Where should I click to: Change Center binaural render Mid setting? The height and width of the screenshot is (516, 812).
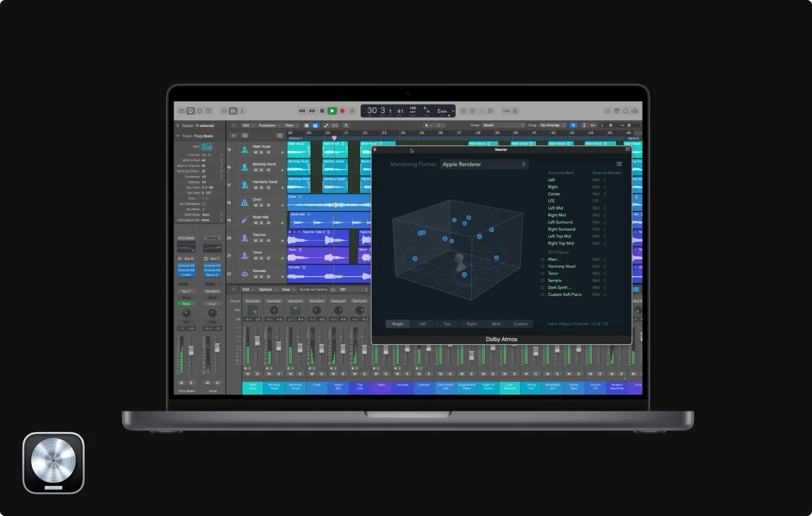[x=599, y=194]
